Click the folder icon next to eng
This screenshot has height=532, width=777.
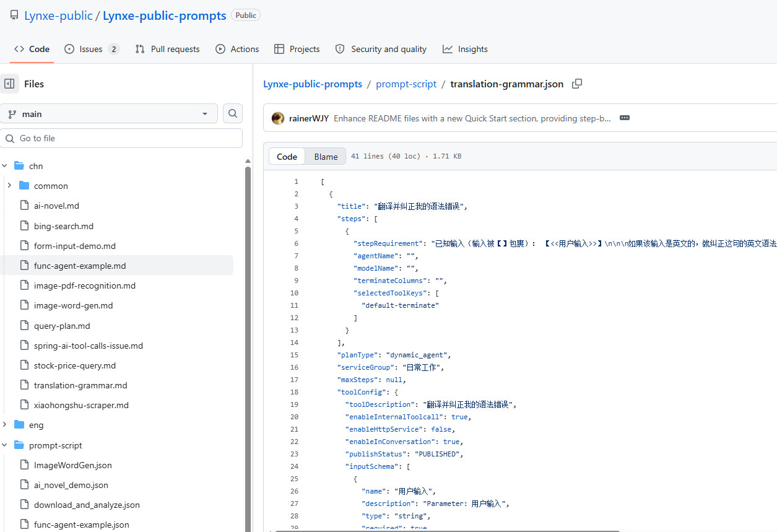pos(19,425)
